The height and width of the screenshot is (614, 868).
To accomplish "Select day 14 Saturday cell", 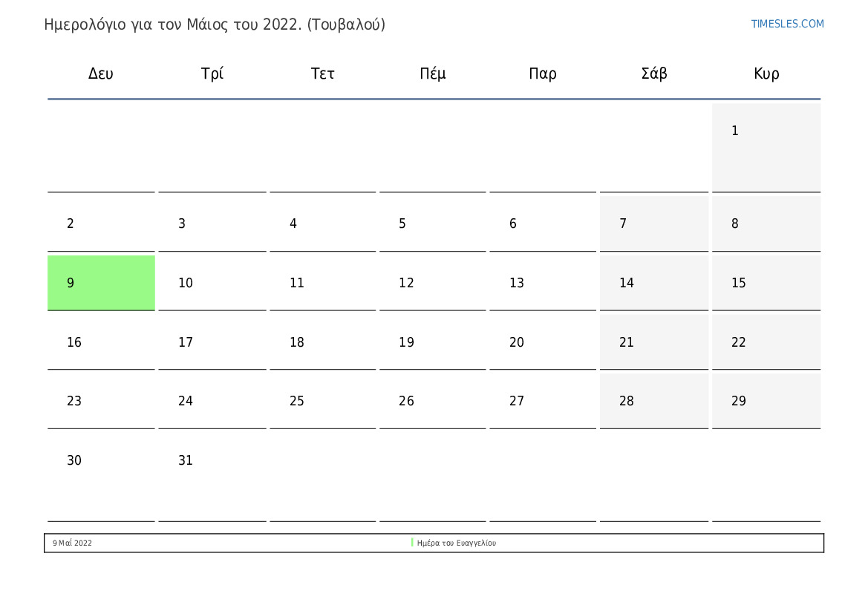I will click(653, 283).
